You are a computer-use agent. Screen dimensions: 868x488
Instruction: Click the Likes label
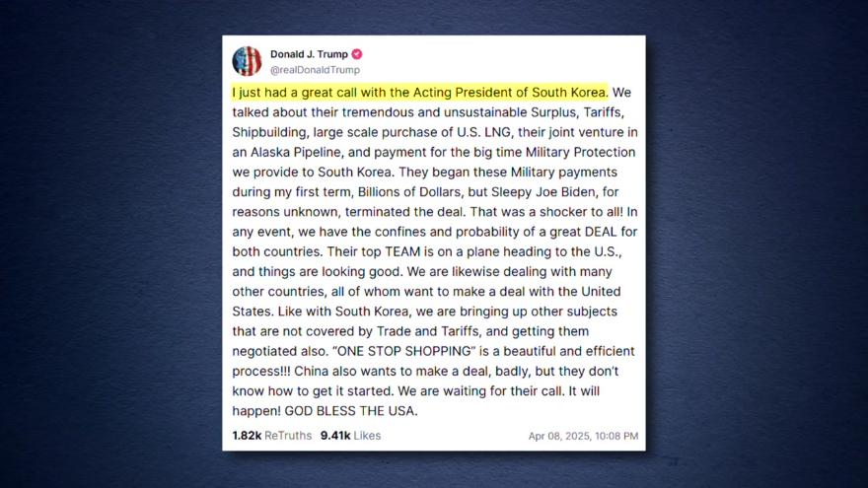pos(367,436)
